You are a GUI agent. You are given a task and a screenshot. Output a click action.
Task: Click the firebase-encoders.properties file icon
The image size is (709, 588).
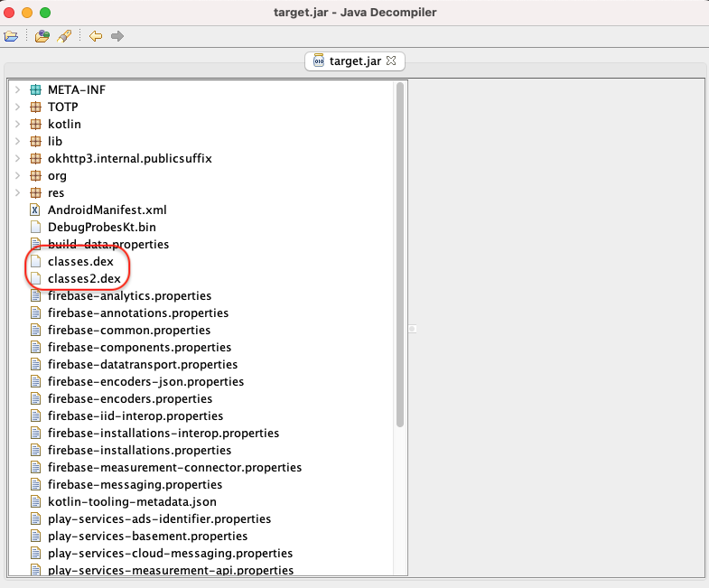[35, 399]
